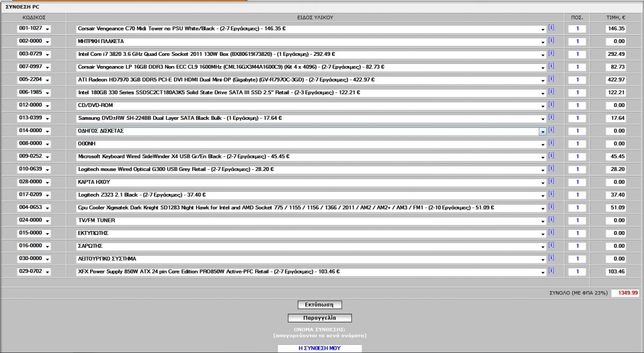This screenshot has width=644, height=353.
Task: View info for Xigmatek Dark Knight cooler
Action: point(551,207)
